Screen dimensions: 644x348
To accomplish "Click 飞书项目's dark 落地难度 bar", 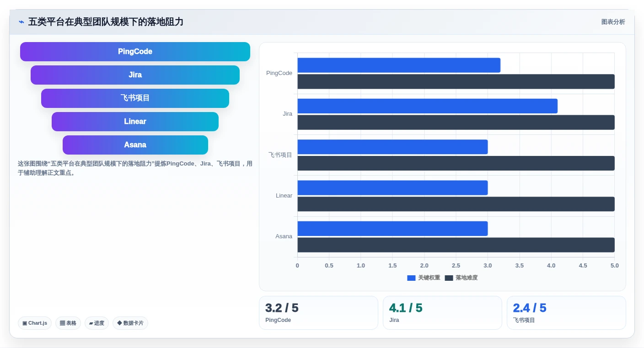I will [x=456, y=163].
